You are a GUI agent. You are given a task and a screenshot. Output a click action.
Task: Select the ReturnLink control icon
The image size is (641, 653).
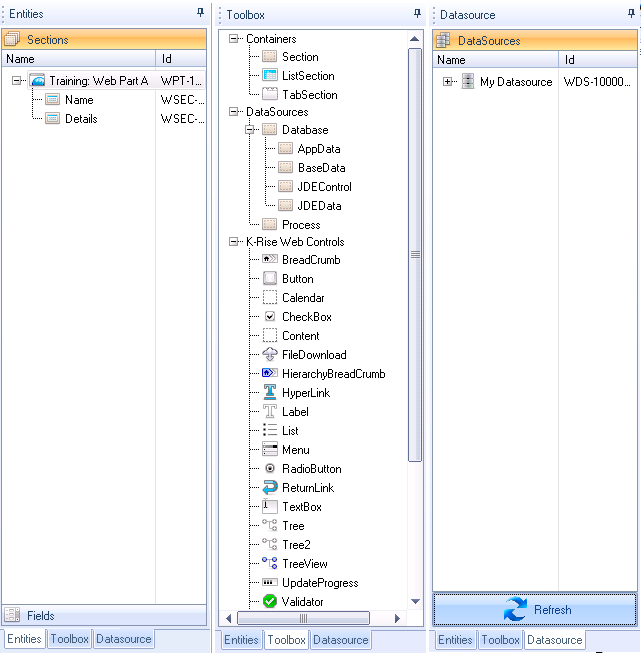pyautogui.click(x=269, y=487)
